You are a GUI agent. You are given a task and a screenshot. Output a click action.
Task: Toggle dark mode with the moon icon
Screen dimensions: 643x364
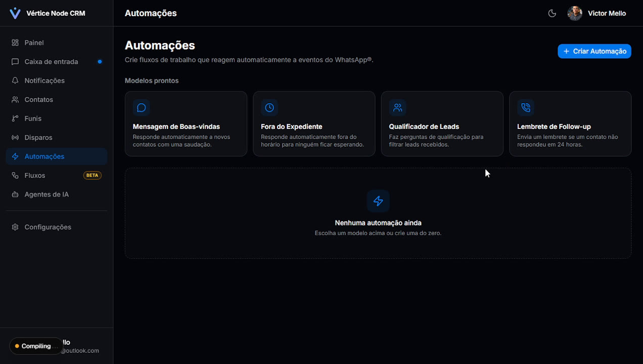tap(552, 13)
